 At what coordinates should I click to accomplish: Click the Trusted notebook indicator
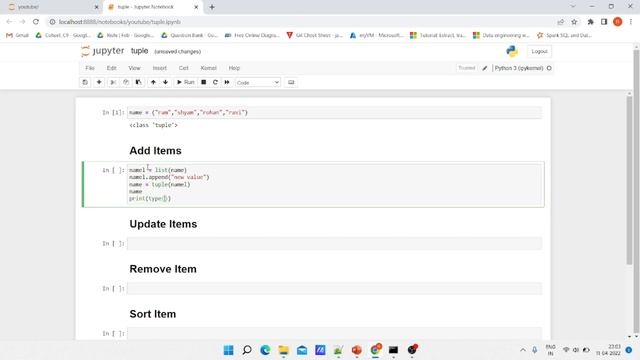(467, 68)
